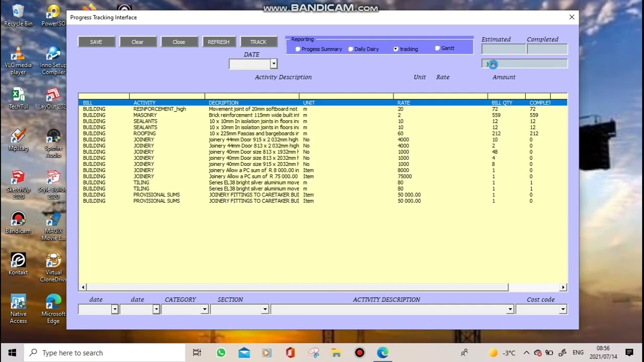
Task: Open Style Builder 2020 shortcut
Action: point(52,185)
